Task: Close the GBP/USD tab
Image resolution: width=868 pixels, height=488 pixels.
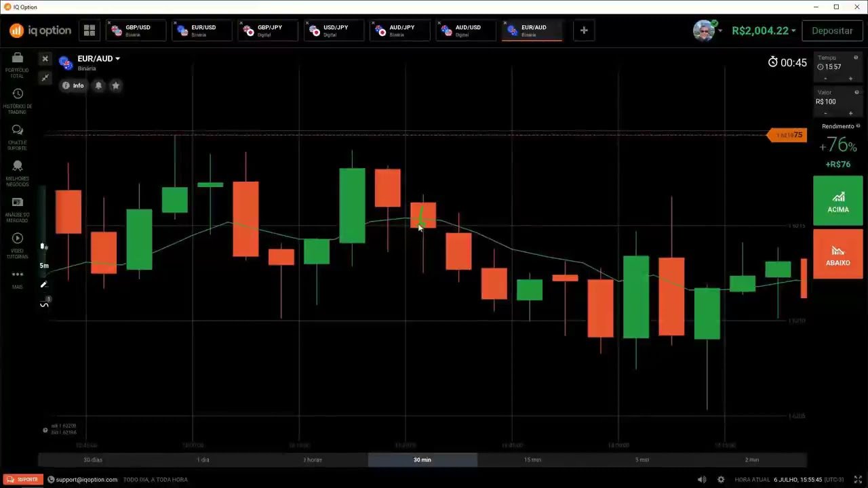Action: pos(109,23)
